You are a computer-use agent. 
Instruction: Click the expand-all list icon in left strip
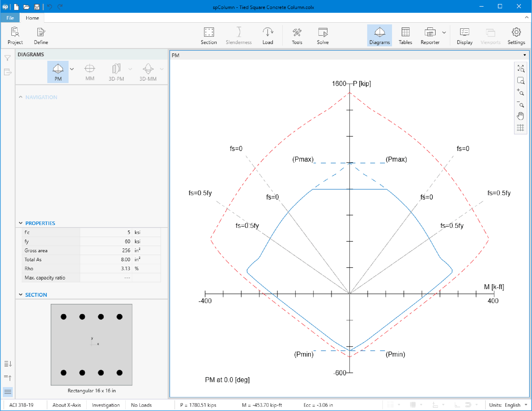click(8, 364)
